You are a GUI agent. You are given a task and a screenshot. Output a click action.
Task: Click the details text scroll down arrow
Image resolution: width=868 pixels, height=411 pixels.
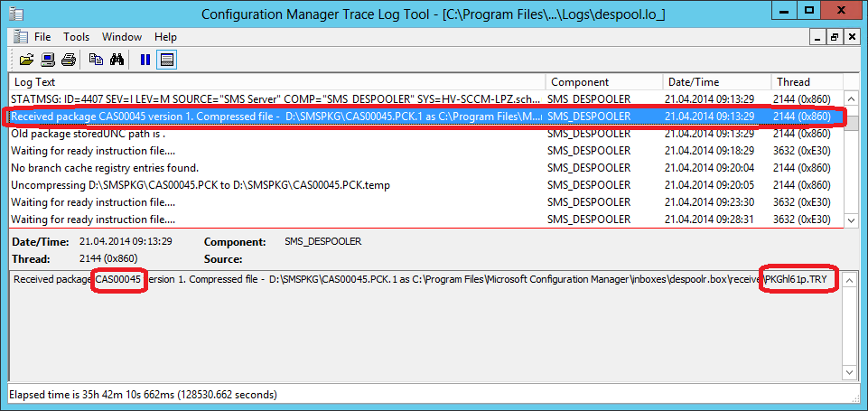click(850, 371)
